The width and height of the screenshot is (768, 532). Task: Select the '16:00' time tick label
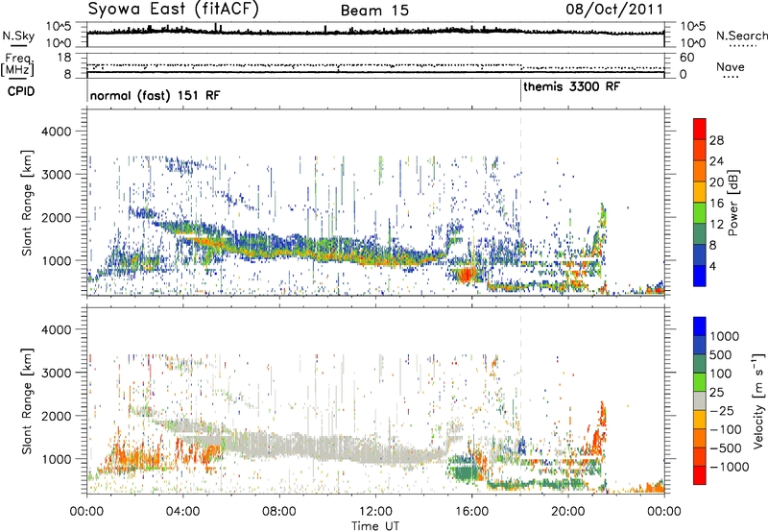coord(471,512)
